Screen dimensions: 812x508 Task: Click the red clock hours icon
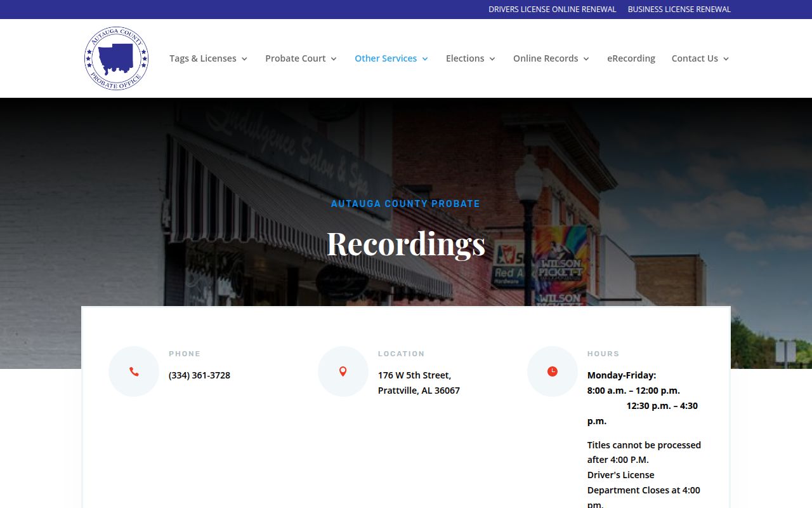pos(553,371)
